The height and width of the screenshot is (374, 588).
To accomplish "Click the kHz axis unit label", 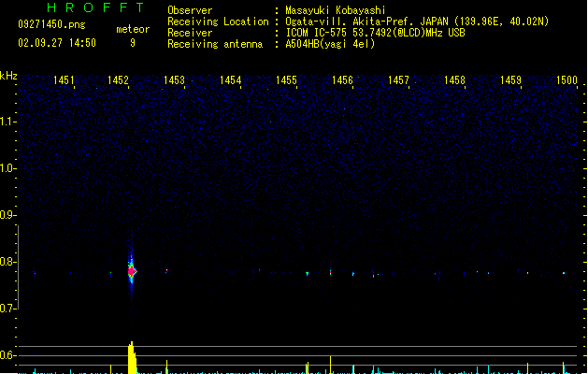I will click(x=8, y=74).
